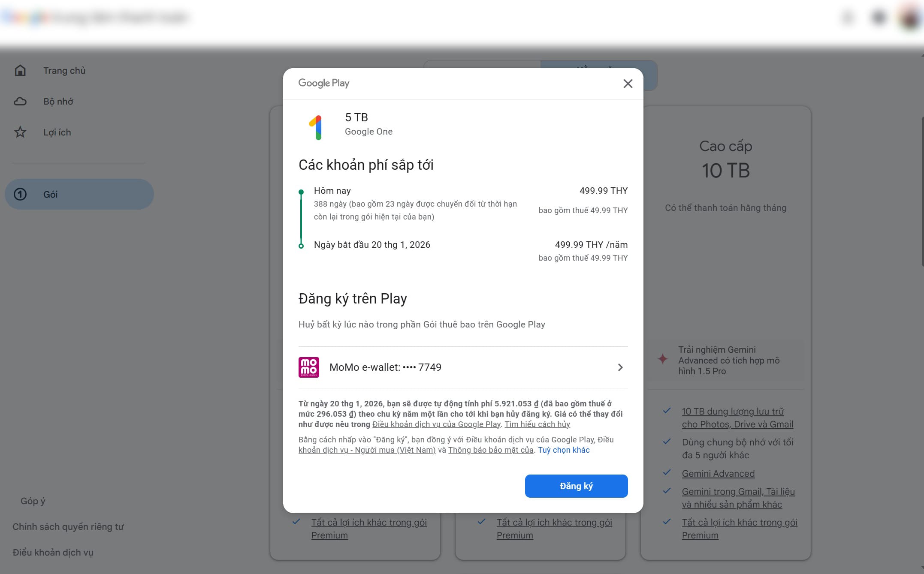Click Dùng chung bộ nhớ với tối đa 5 người text
The image size is (924, 574).
click(738, 449)
